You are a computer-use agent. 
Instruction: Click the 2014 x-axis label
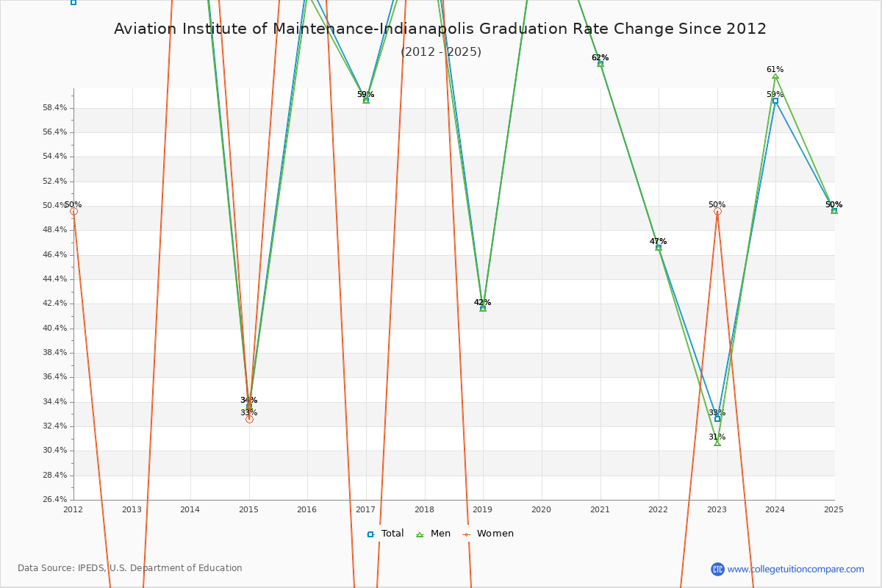coord(190,509)
